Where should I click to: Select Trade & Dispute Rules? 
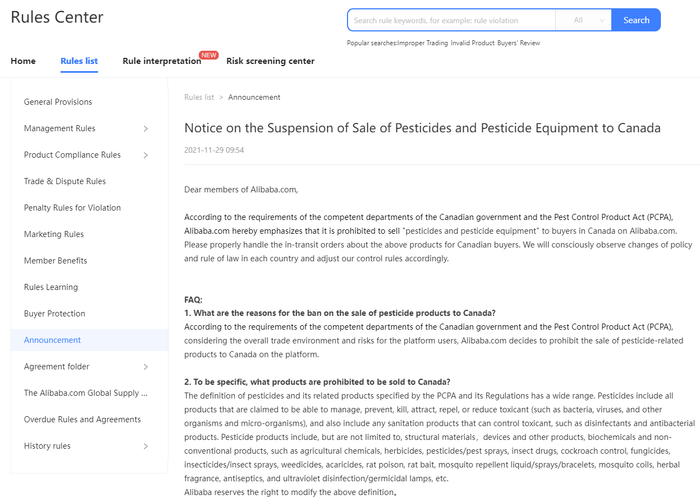[65, 181]
